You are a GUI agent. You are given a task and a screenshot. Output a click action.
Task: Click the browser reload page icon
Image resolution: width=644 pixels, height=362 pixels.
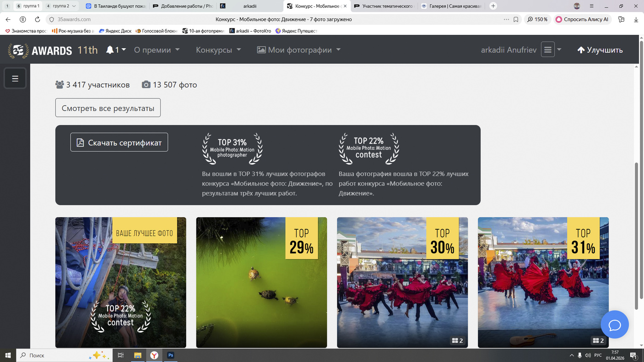click(x=38, y=19)
